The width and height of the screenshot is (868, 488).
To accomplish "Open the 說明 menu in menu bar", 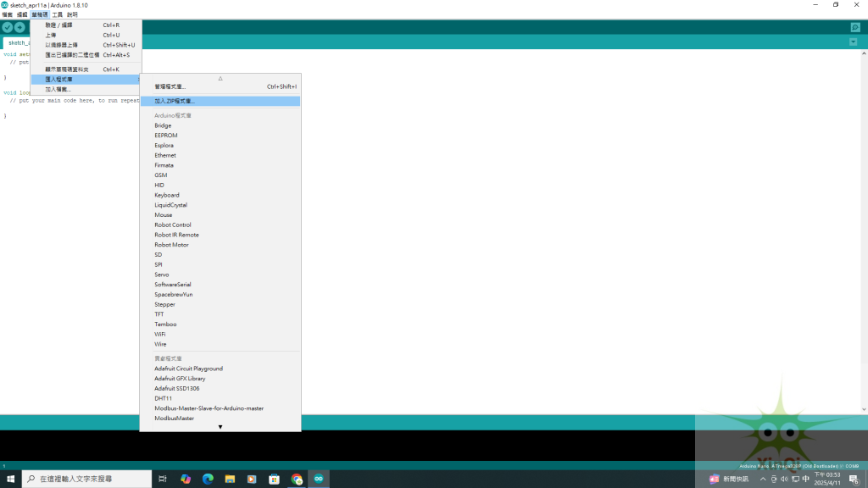I will tap(73, 14).
